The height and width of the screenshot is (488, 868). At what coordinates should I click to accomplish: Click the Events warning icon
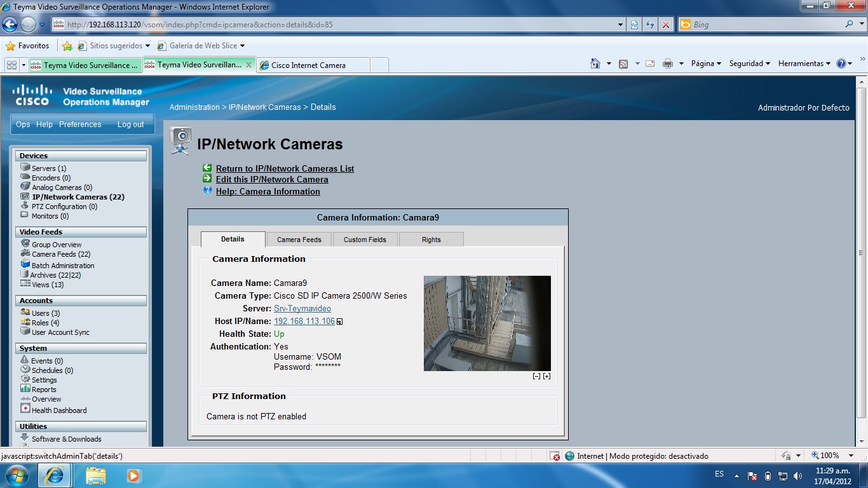25,360
